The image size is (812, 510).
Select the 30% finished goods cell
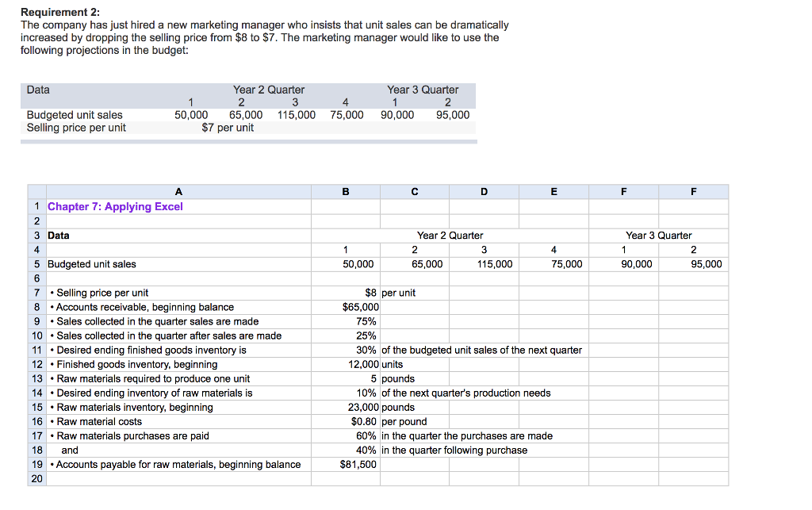(346, 350)
